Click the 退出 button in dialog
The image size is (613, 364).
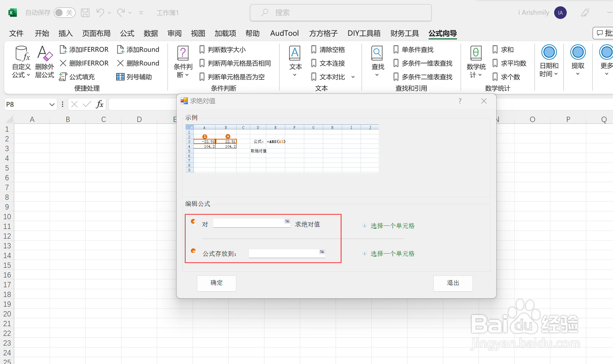(x=453, y=283)
